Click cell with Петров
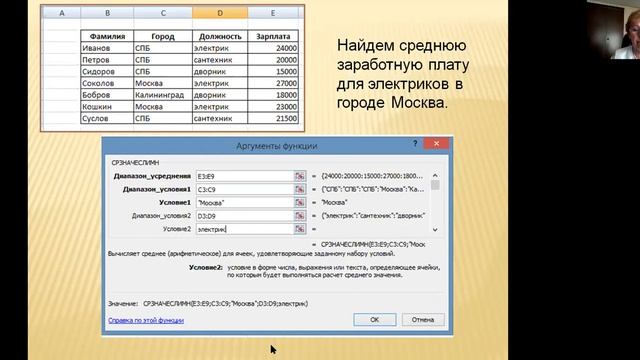The image size is (640, 360). tap(107, 60)
